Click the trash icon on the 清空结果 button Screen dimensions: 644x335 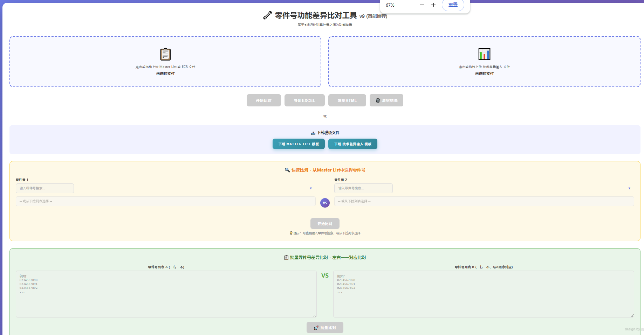coord(378,100)
